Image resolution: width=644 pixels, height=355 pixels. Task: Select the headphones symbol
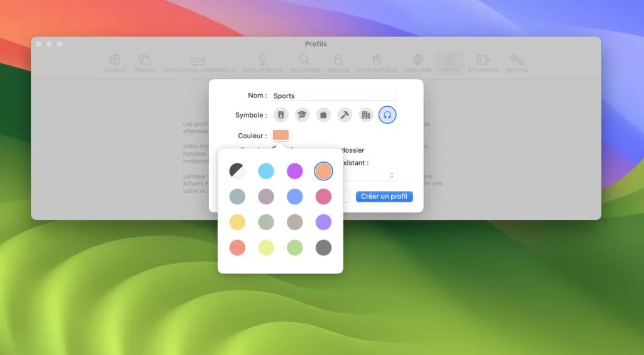387,115
